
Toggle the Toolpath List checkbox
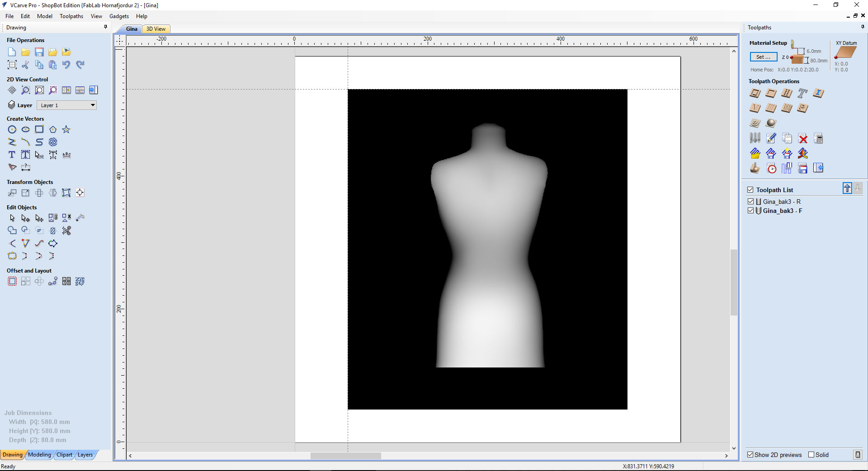coord(750,190)
